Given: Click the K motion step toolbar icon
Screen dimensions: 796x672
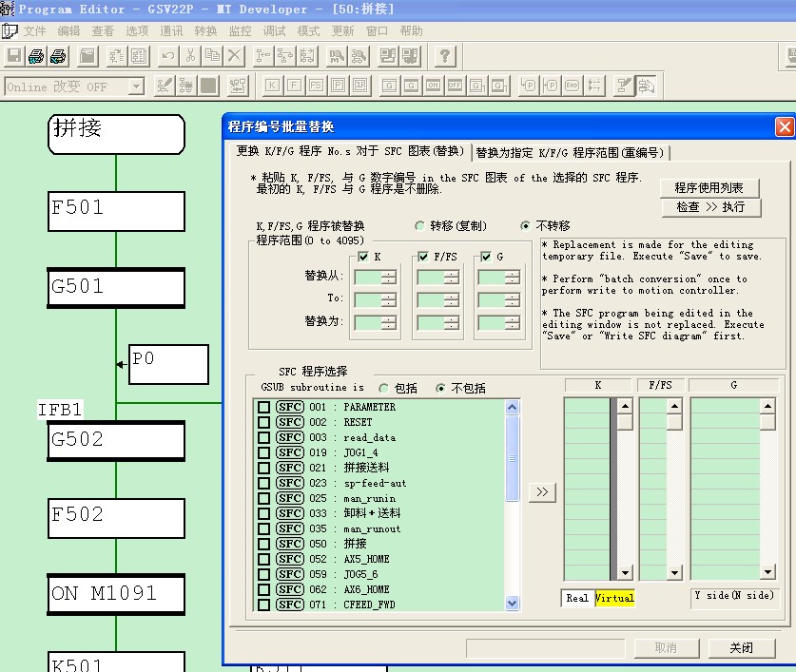Looking at the screenshot, I should pos(273,86).
